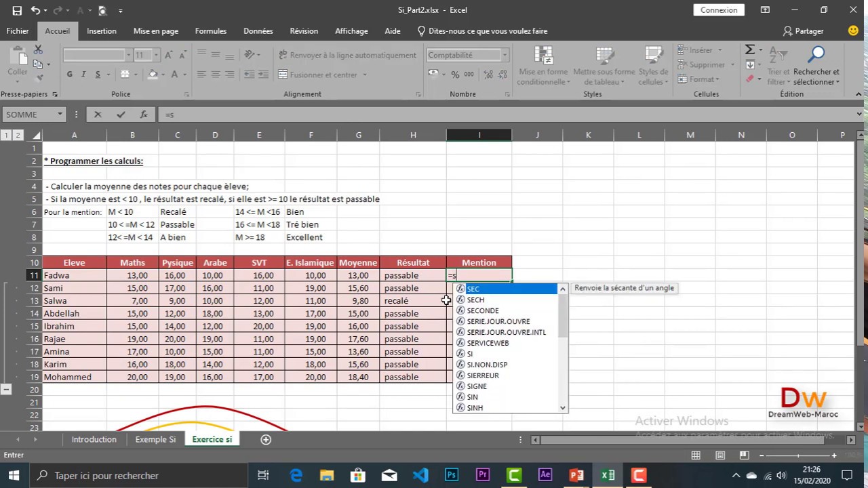This screenshot has width=868, height=488.
Task: Click the AutoSum sigma icon
Action: [750, 49]
